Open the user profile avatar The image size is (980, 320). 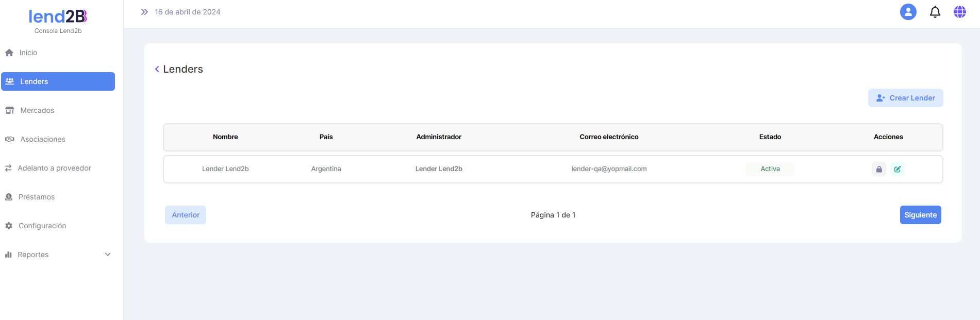pyautogui.click(x=908, y=12)
